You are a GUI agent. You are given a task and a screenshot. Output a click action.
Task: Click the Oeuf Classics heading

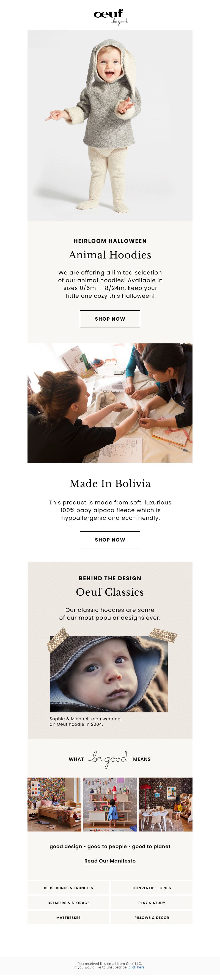tap(110, 592)
